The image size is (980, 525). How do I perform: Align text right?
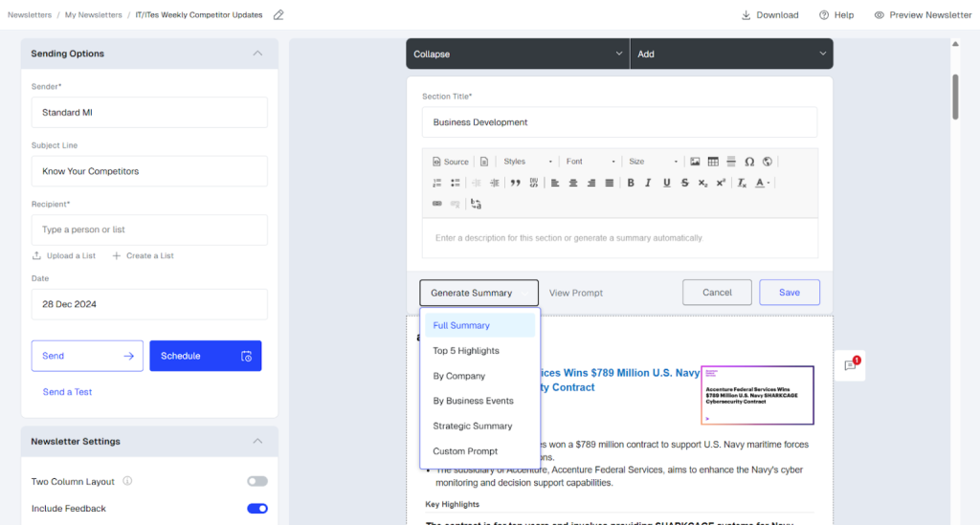[591, 183]
